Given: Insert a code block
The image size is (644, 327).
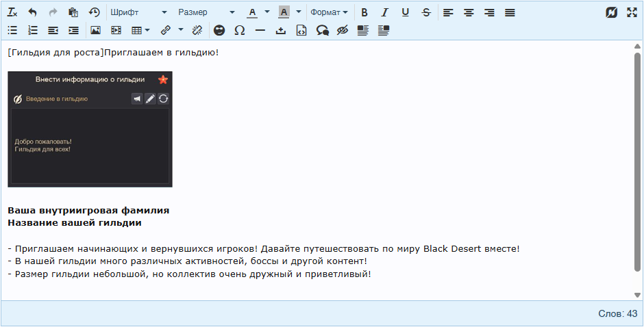Looking at the screenshot, I should [301, 30].
